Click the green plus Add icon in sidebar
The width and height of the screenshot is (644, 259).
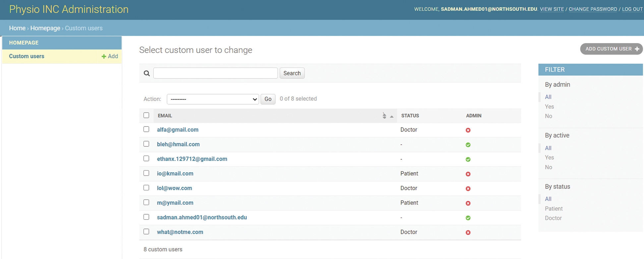tap(104, 57)
